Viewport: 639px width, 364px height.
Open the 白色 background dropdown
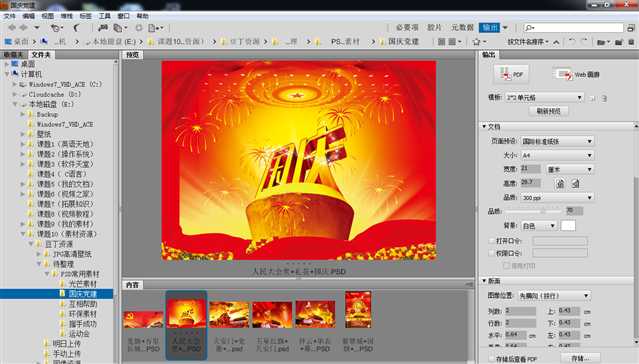[539, 225]
